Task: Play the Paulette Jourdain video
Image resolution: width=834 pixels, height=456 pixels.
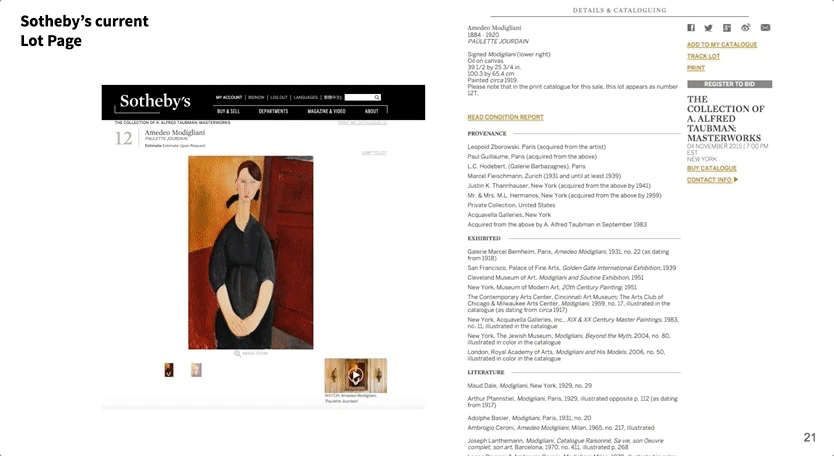Action: 356,376
